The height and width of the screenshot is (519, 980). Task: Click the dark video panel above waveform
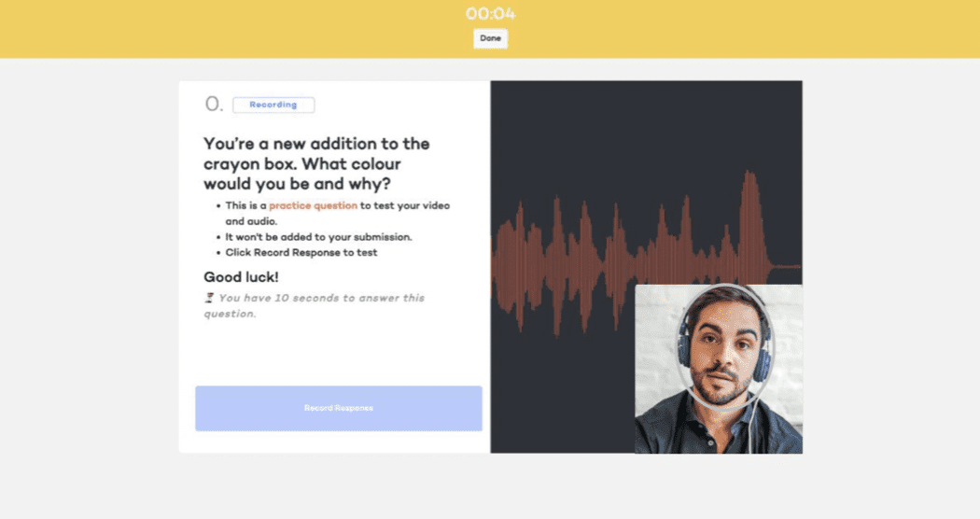point(644,131)
